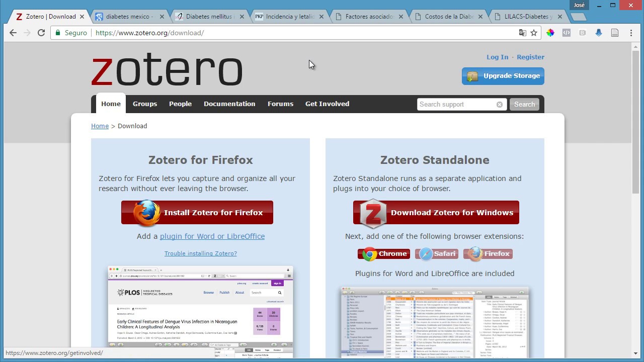Click the Download Zotero for Windows button
644x362 pixels.
(x=436, y=213)
